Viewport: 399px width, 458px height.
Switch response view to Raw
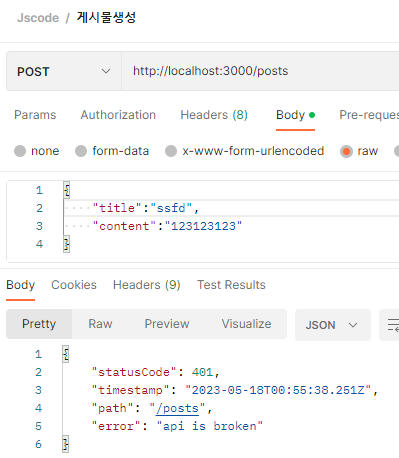click(100, 324)
